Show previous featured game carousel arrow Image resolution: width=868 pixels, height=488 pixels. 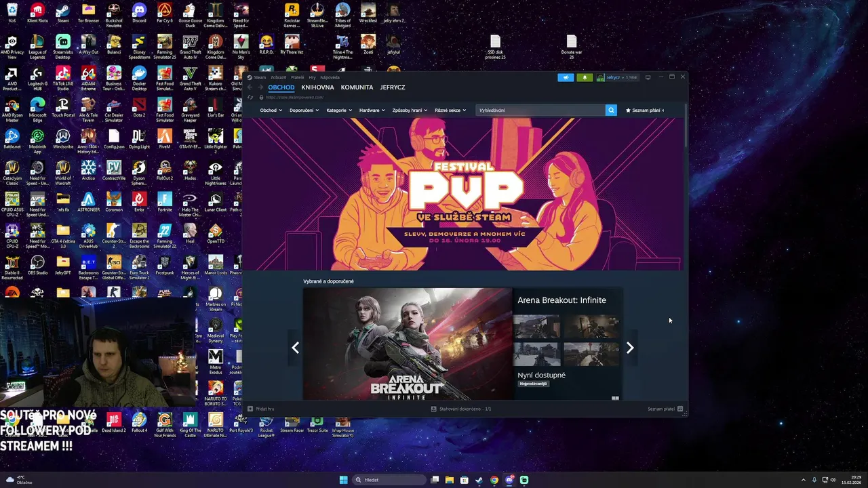[x=295, y=348]
